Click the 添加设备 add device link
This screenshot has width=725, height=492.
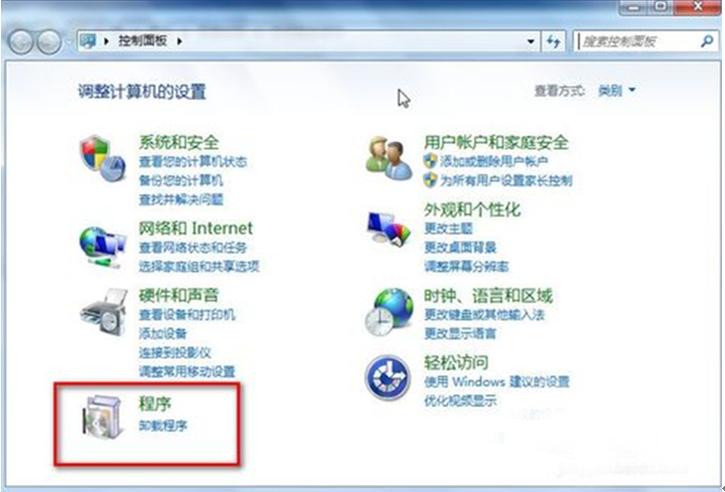point(163,333)
